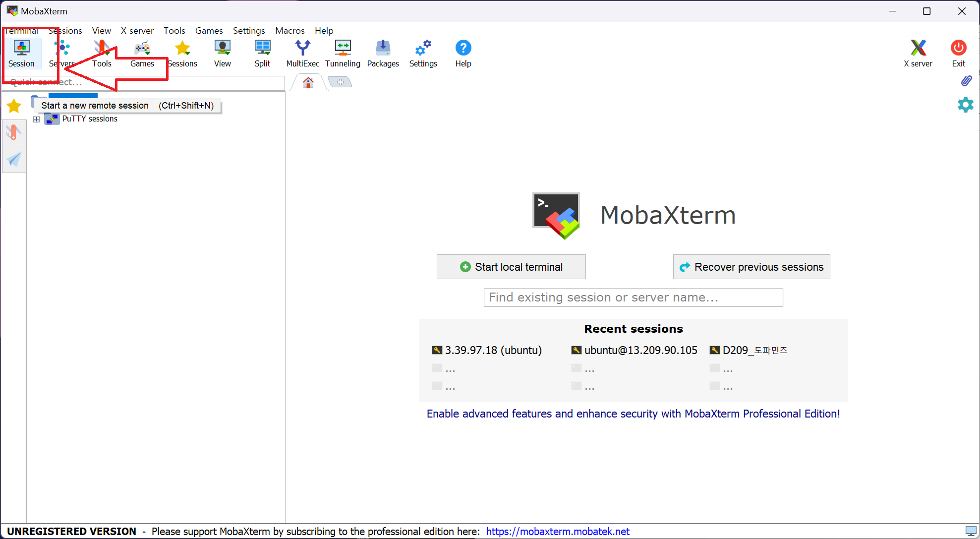Open the X server menu
The image size is (980, 539).
coord(137,31)
